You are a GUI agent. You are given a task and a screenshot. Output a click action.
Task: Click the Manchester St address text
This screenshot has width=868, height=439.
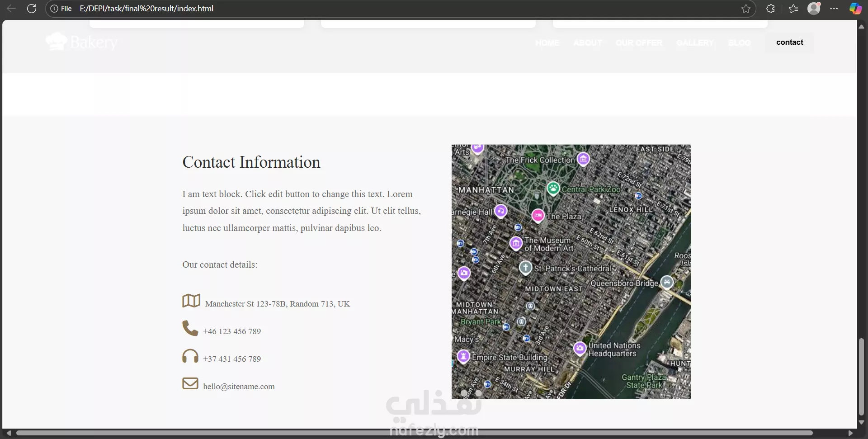(278, 304)
